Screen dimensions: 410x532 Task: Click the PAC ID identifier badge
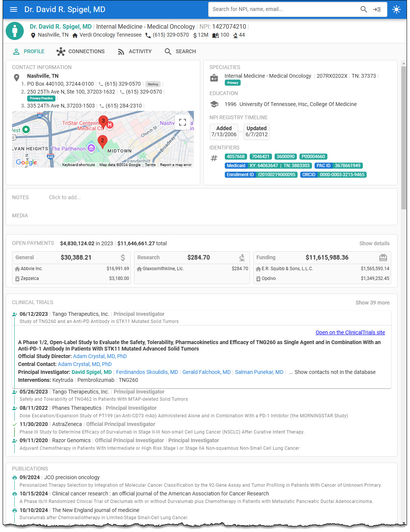coord(338,166)
